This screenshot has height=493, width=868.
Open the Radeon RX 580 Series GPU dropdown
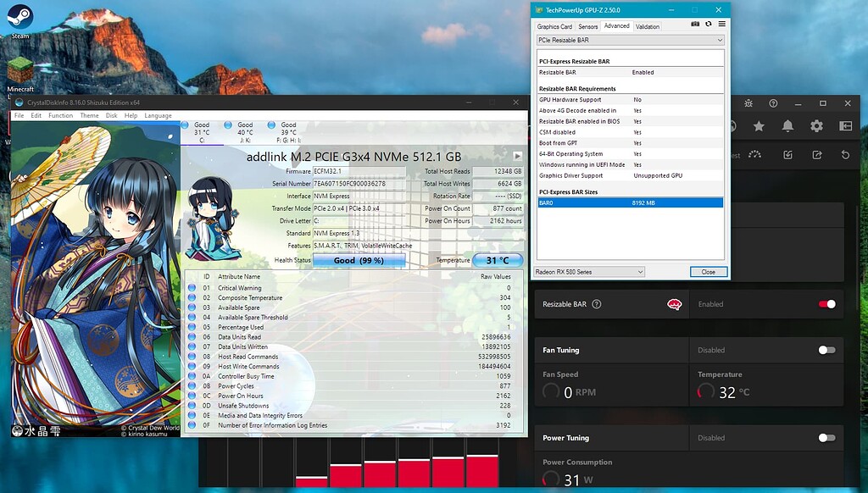(x=589, y=272)
